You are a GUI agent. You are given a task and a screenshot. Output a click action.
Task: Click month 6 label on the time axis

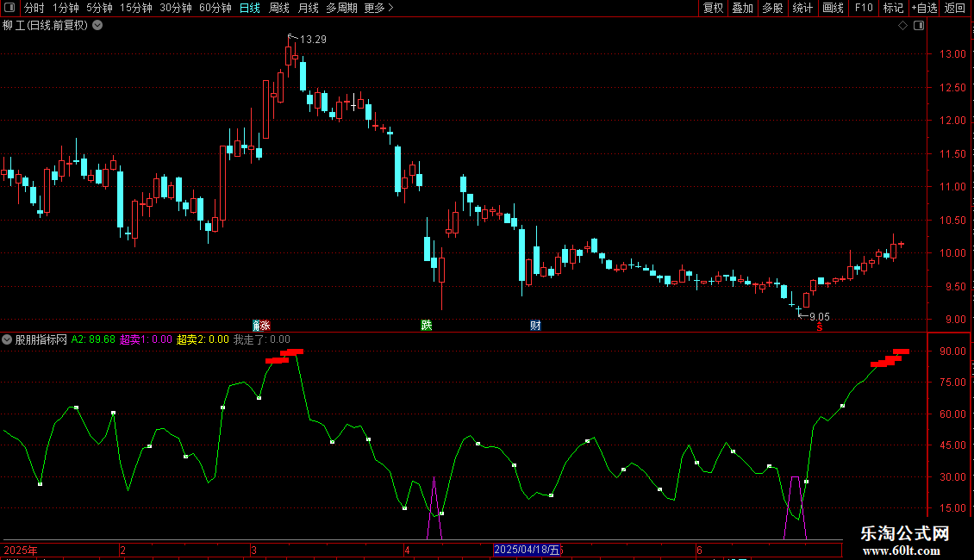(699, 550)
